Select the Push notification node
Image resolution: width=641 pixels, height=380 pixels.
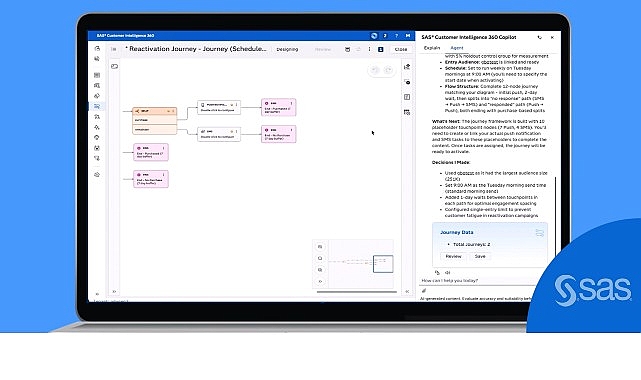click(219, 107)
